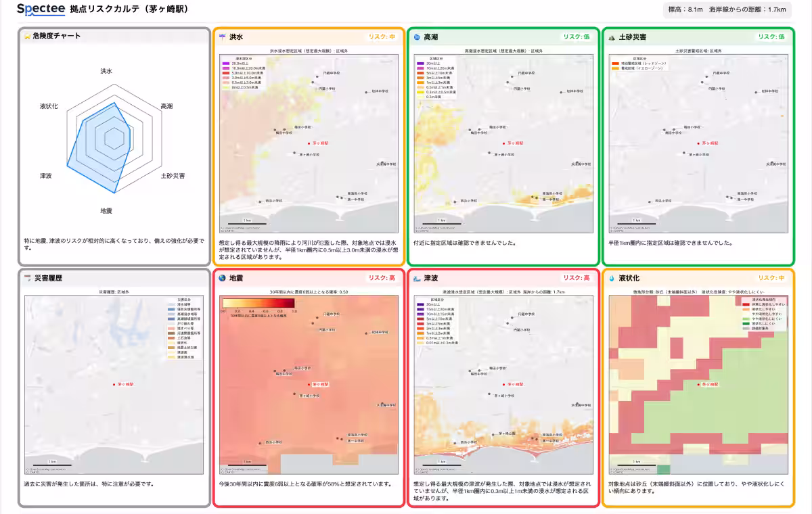812x514 pixels.
Task: Click the earthquake globe icon next to 地震
Action: (223, 278)
